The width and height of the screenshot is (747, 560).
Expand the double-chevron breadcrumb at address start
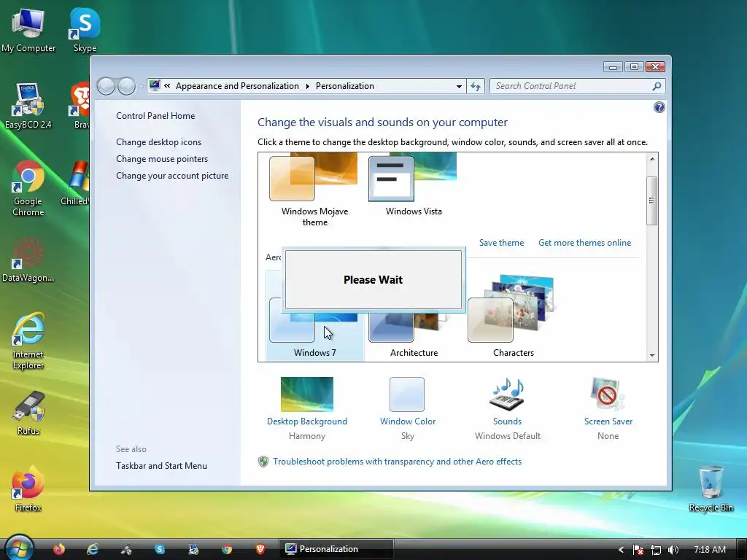coord(167,86)
